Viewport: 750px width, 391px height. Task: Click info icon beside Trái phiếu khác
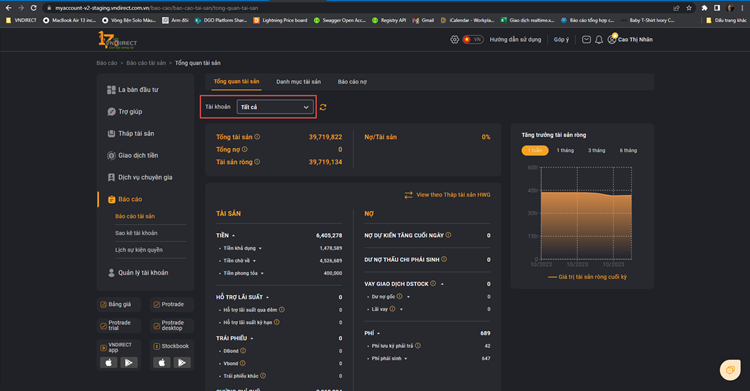click(x=263, y=376)
